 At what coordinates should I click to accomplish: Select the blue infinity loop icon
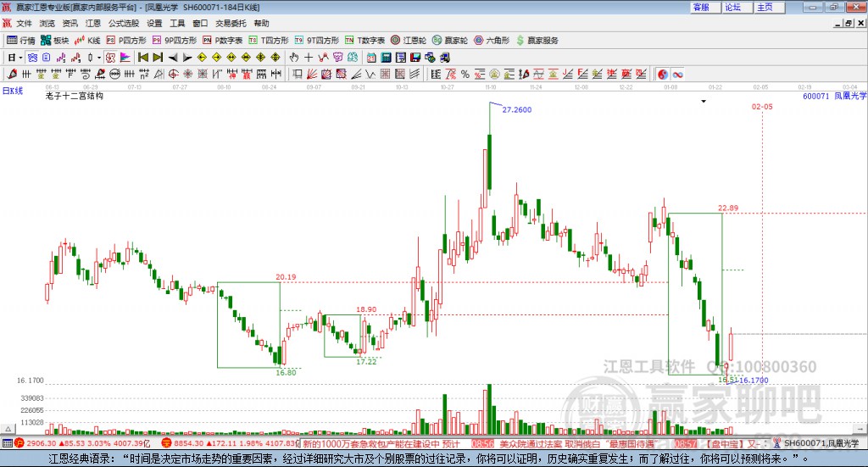tap(677, 74)
